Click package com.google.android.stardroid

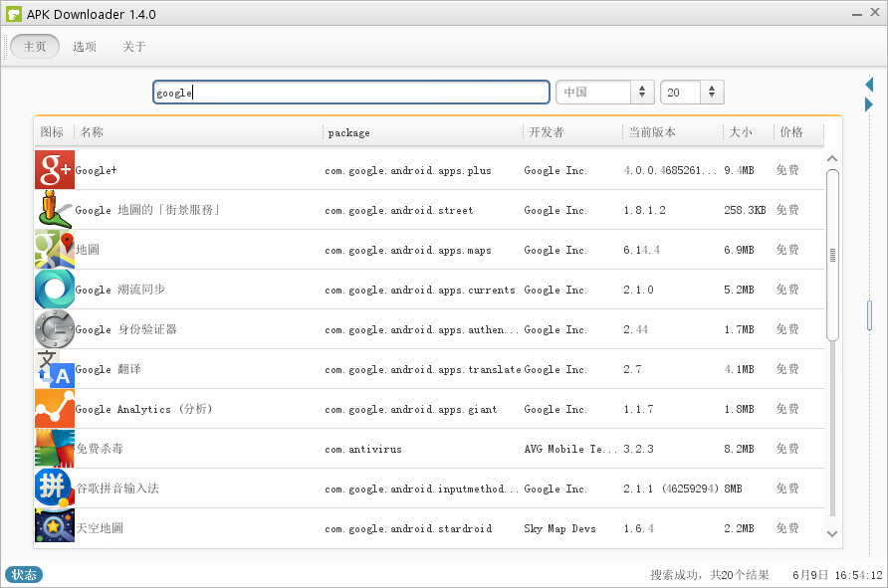[x=408, y=528]
